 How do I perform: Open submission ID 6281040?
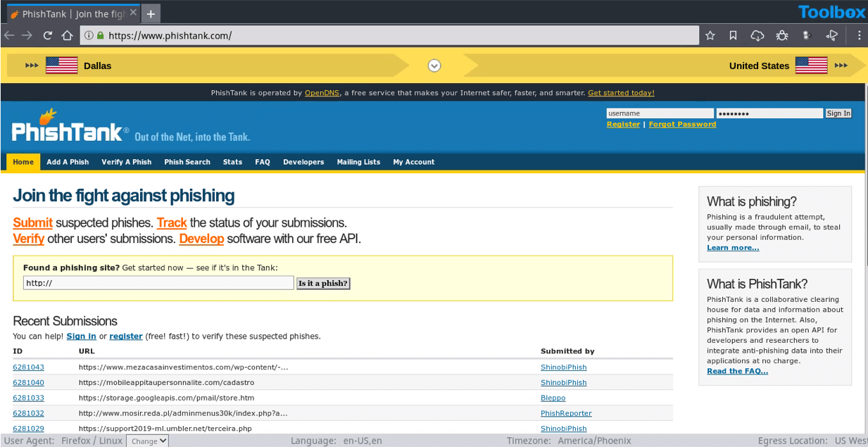28,383
